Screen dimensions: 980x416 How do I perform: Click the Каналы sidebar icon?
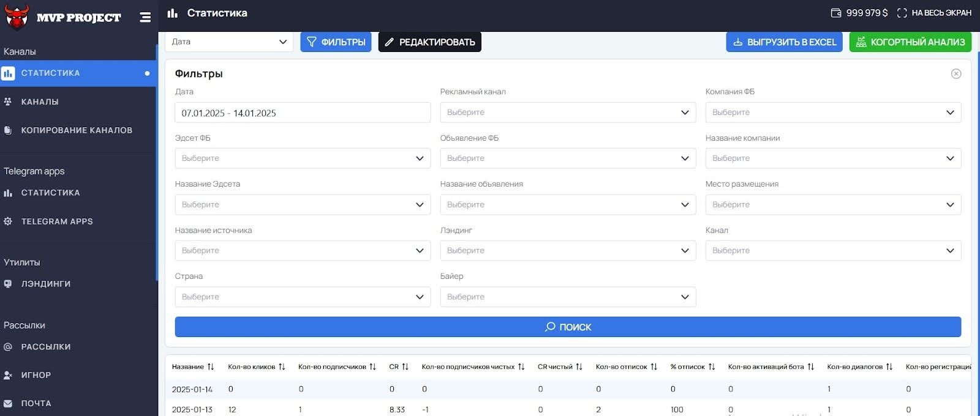pyautogui.click(x=8, y=102)
